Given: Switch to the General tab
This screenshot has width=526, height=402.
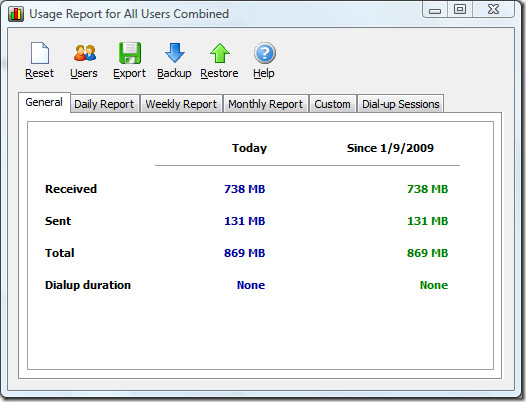Looking at the screenshot, I should pyautogui.click(x=44, y=102).
